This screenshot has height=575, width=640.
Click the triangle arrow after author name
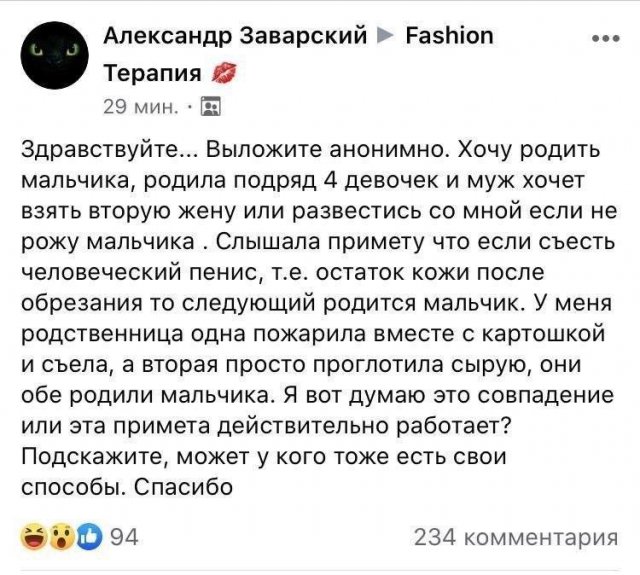(x=386, y=38)
